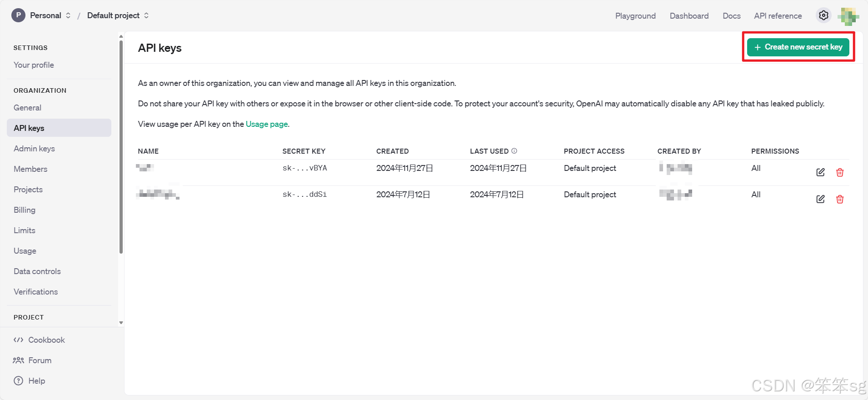This screenshot has height=400, width=868.
Task: Open the Billing section
Action: [25, 210]
